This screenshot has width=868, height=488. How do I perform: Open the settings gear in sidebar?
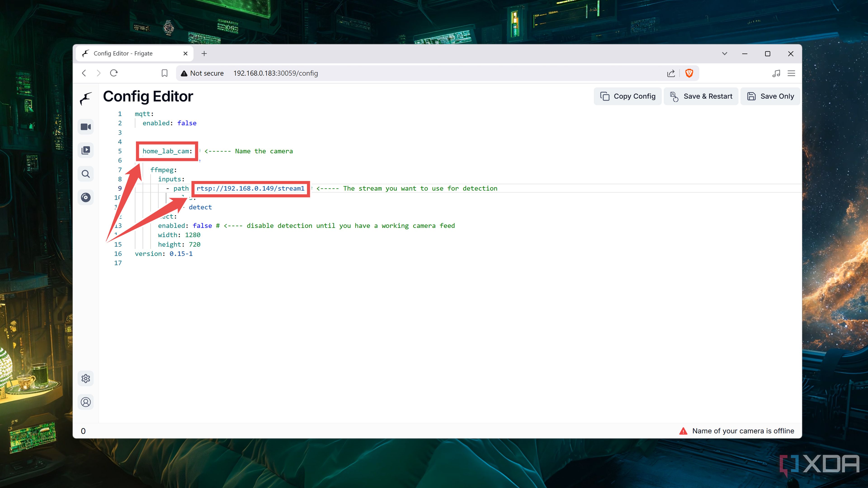(86, 379)
